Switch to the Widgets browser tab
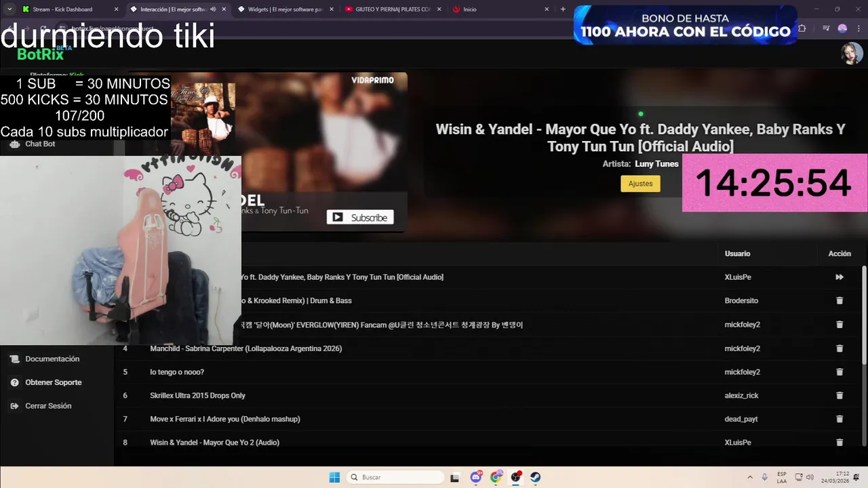Screen dimensions: 868x488 (285, 9)
